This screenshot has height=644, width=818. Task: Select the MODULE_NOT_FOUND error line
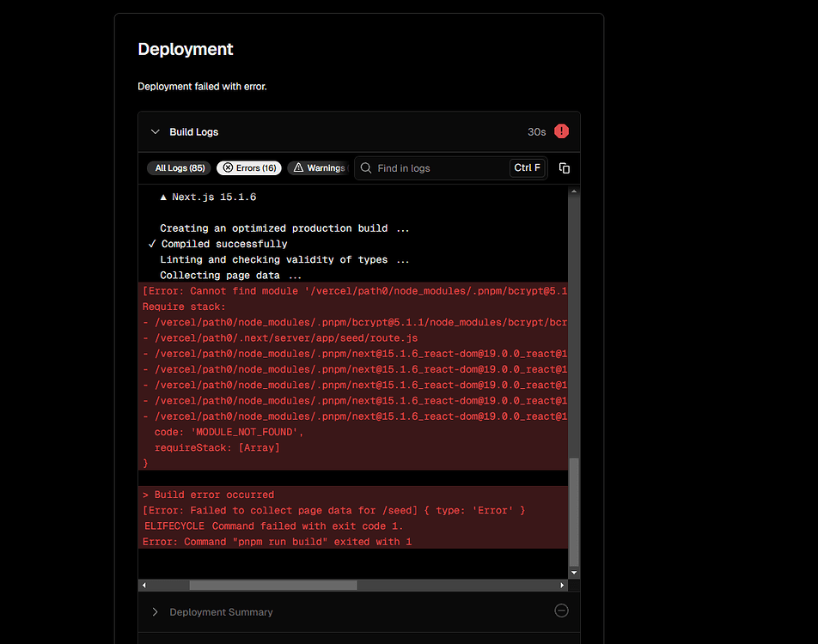point(229,431)
